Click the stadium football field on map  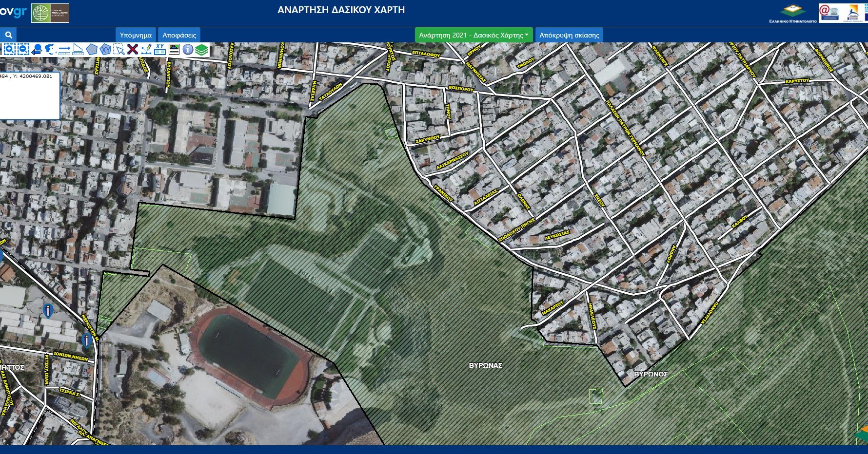coord(250,354)
